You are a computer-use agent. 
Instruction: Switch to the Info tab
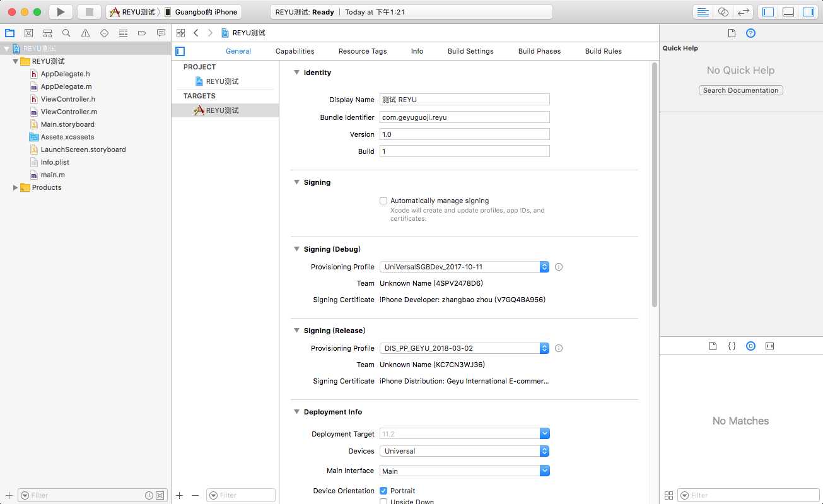417,51
